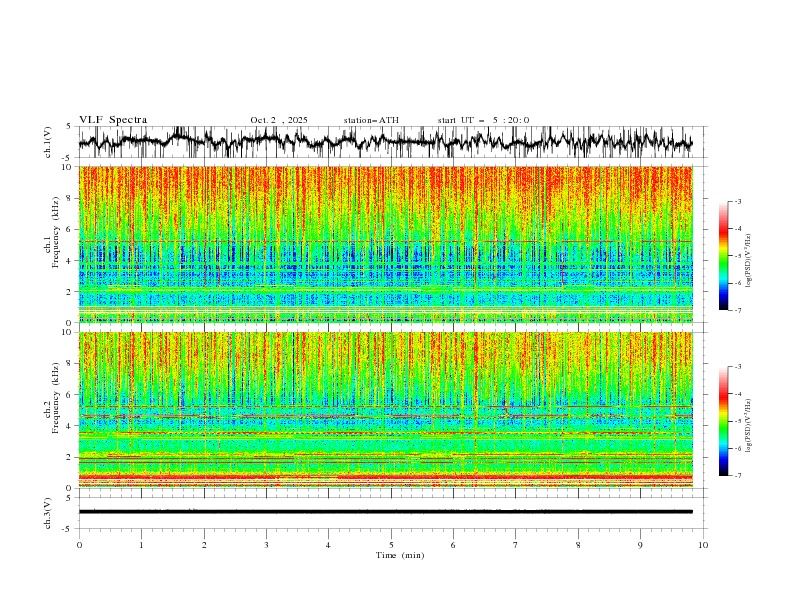Click the ch.2 spectrogram panel

385,410
